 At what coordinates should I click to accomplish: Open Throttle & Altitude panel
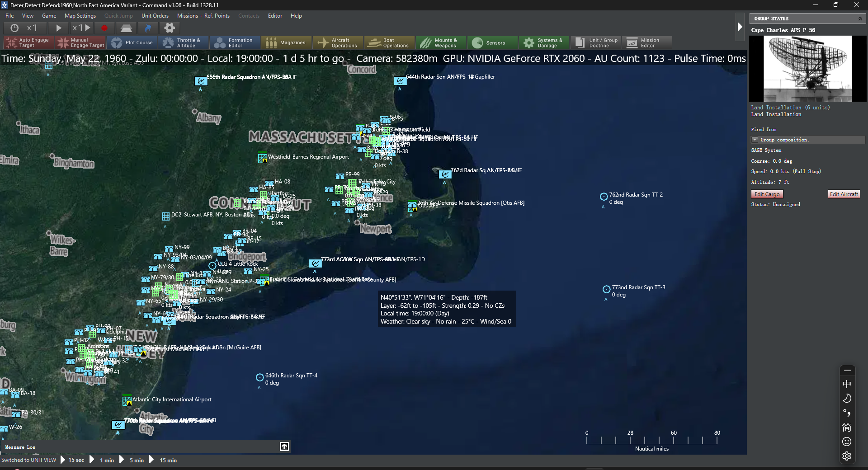(183, 43)
